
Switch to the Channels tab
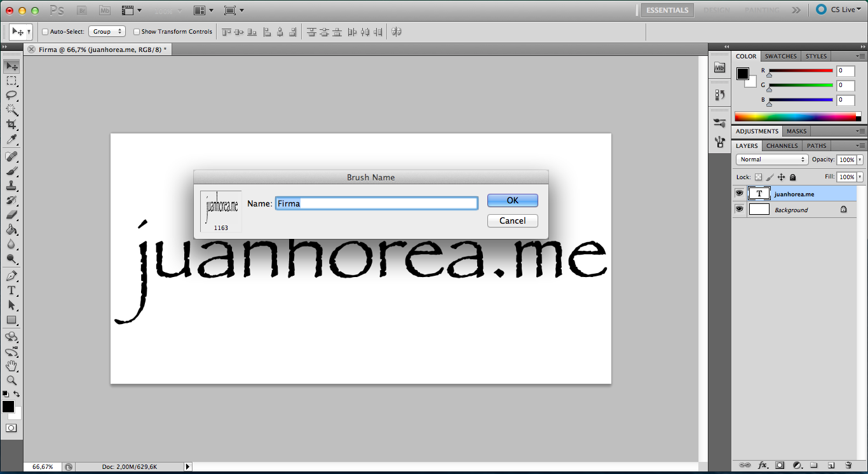click(782, 146)
